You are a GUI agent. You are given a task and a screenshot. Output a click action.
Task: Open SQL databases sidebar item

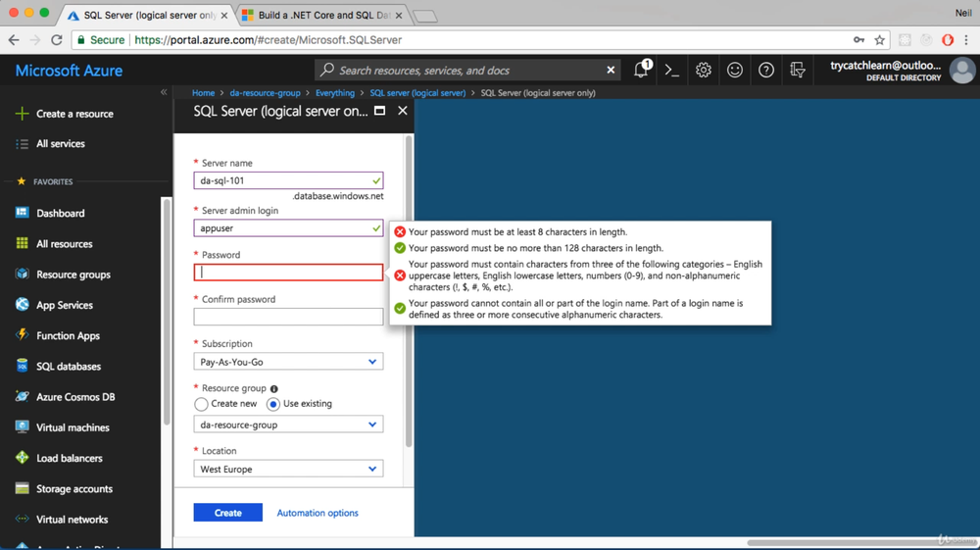(69, 367)
